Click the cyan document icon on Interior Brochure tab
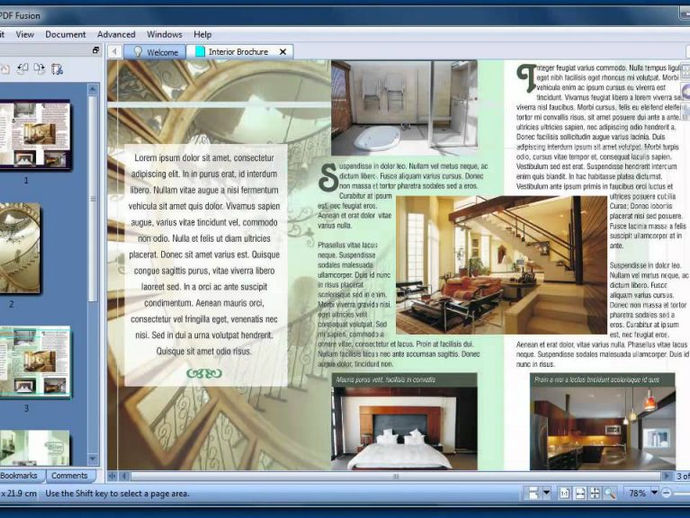This screenshot has width=690, height=518. (x=200, y=52)
